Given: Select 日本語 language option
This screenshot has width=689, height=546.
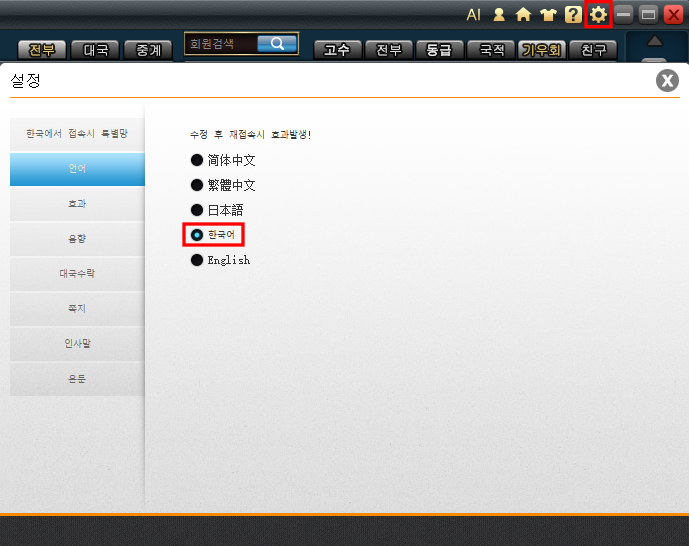Looking at the screenshot, I should click(217, 210).
